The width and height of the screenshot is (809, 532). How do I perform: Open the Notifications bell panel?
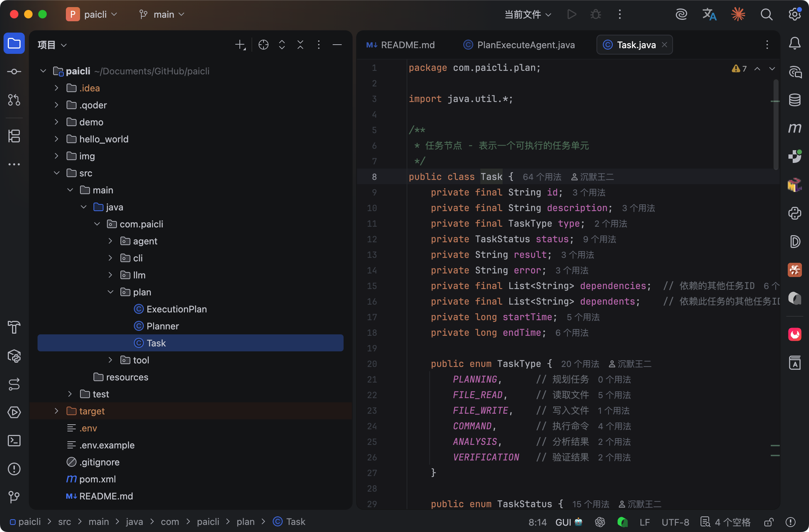pos(795,43)
